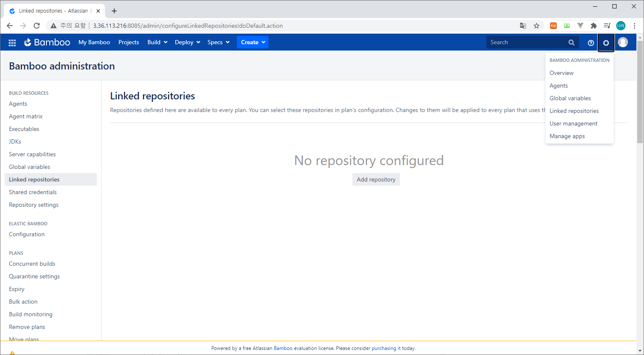Open a new browser tab
Image resolution: width=644 pixels, height=355 pixels.
[114, 11]
